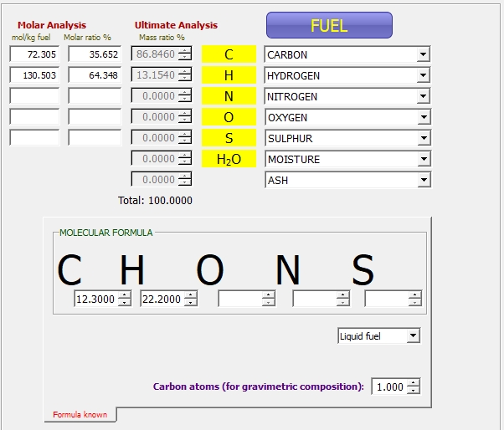Click the yellow H2O label
Image resolution: width=504 pixels, height=430 pixels.
pyautogui.click(x=229, y=159)
